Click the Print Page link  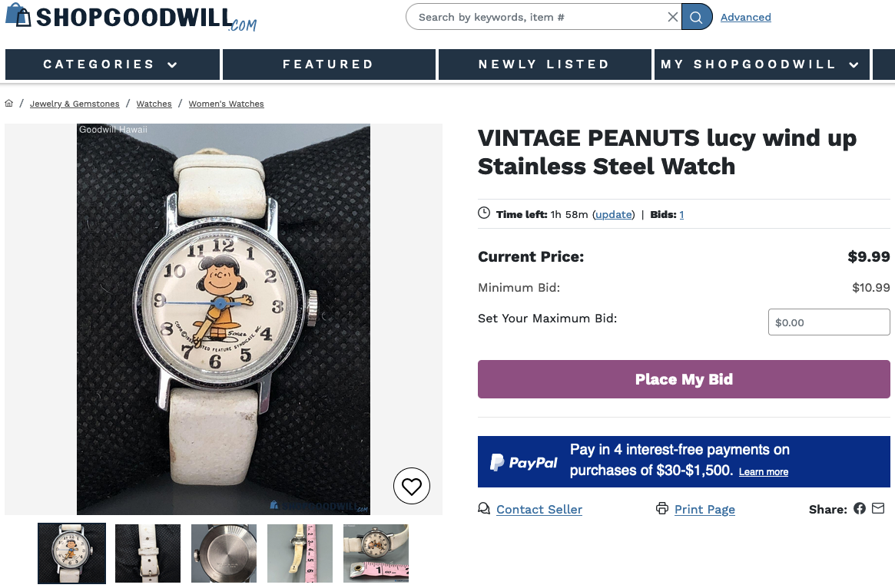pos(704,510)
